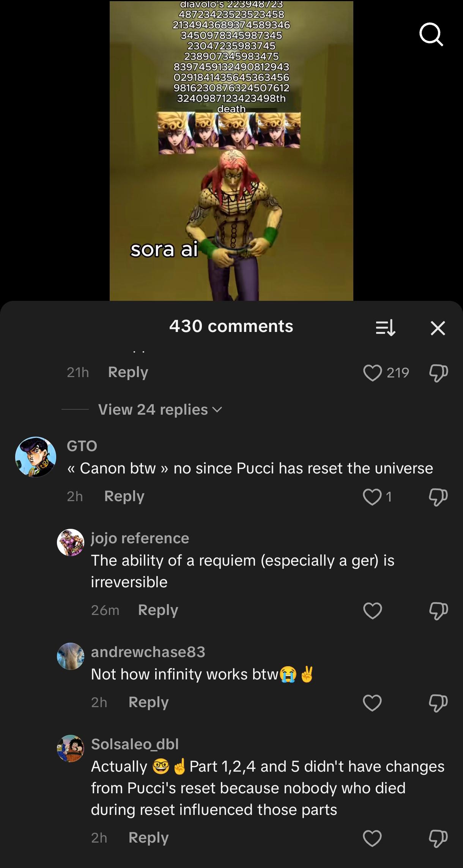Screen dimensions: 463x868
Task: Like andrewchase83's reply
Action: click(x=372, y=703)
